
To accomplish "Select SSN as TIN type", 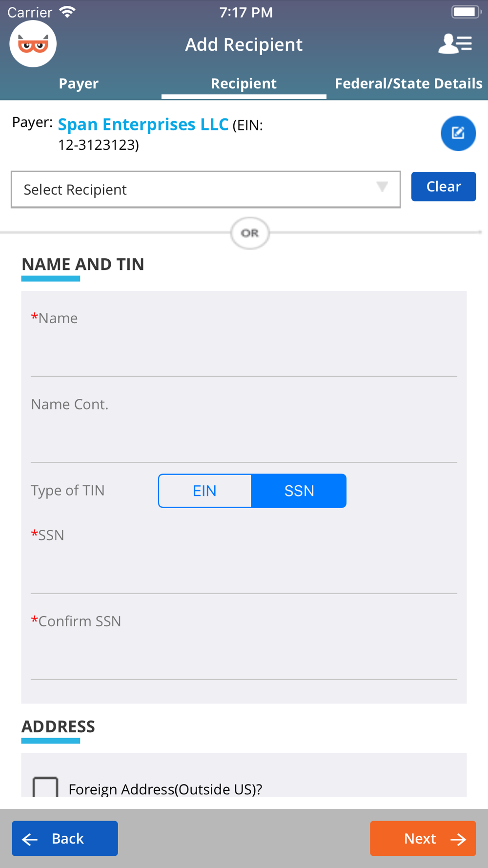I will point(299,491).
